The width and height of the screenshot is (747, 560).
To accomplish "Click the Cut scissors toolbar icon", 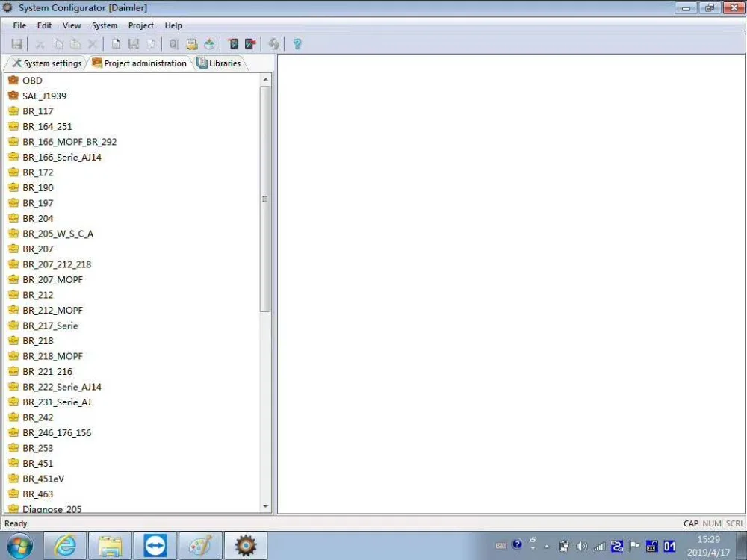I will (40, 44).
